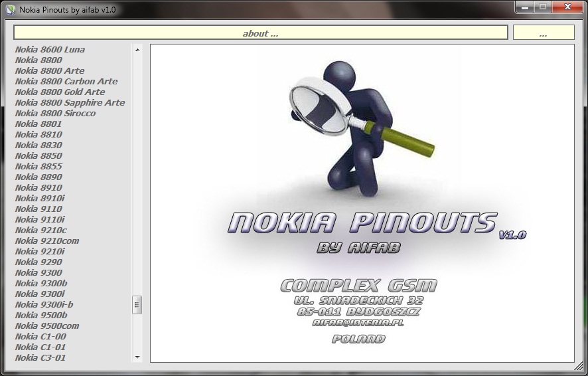
Task: Select Nokia 8890
Action: 38,177
